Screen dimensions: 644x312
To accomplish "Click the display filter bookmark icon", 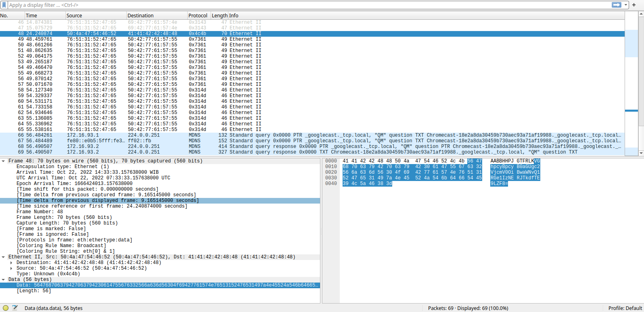I will (4, 5).
